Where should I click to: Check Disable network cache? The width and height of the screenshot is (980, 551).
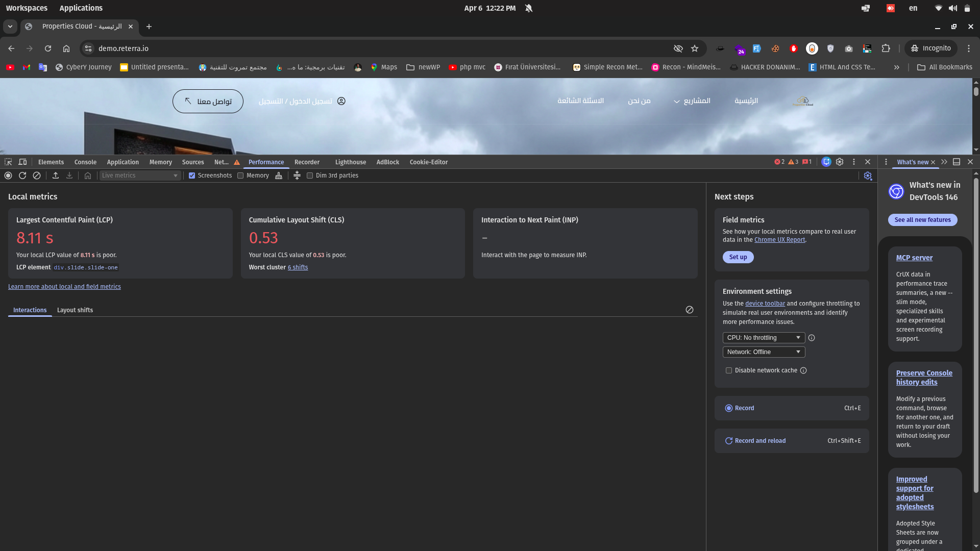coord(729,370)
